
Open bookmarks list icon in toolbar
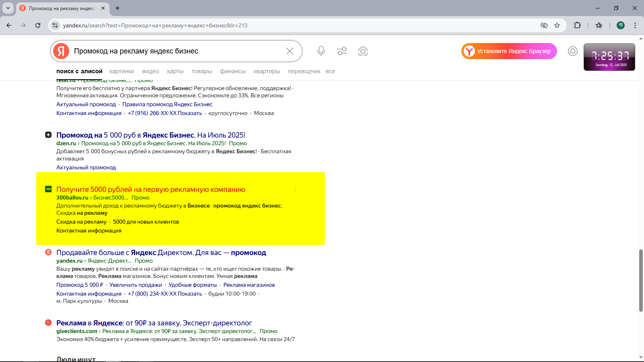(599, 25)
